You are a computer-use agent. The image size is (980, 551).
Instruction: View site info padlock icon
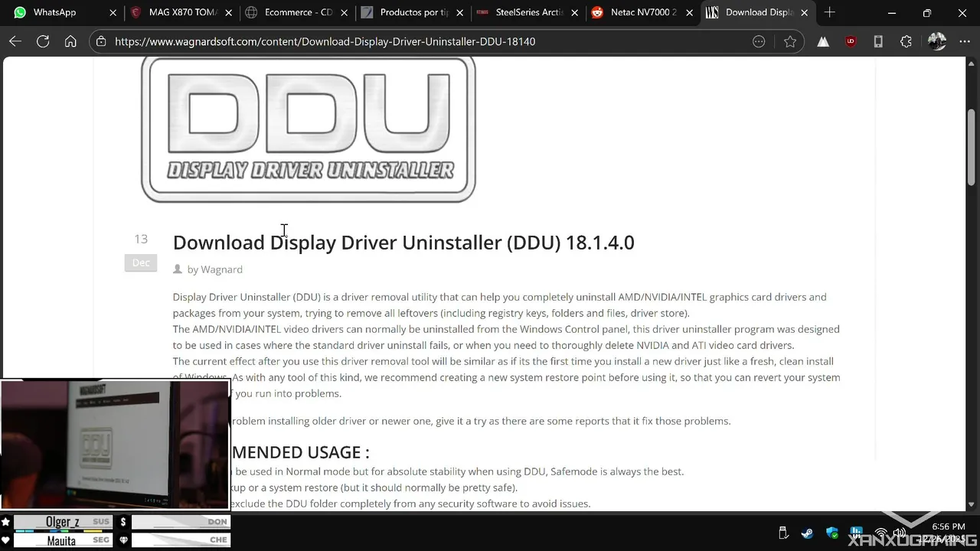pos(102,41)
